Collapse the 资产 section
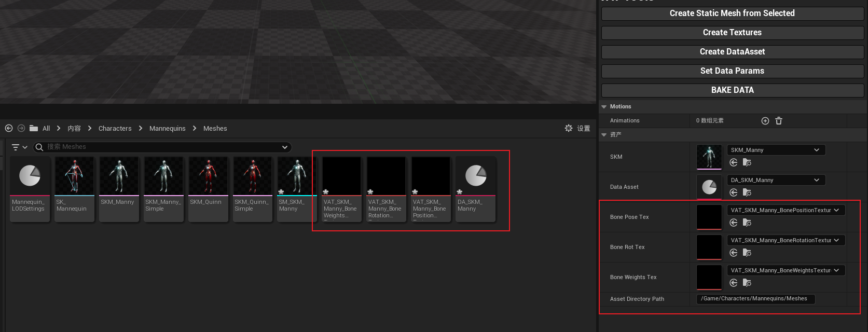This screenshot has width=868, height=332. coord(604,135)
